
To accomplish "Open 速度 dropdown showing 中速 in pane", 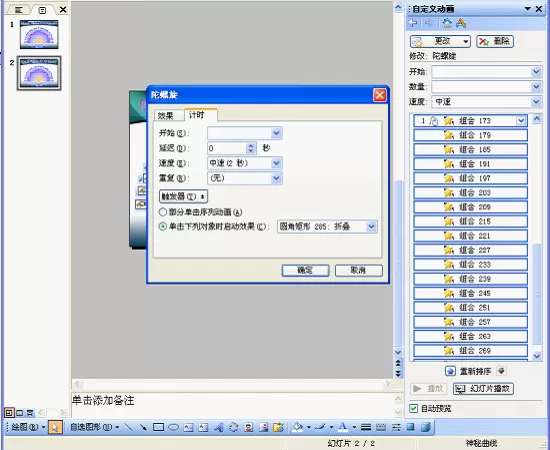I will [x=536, y=102].
